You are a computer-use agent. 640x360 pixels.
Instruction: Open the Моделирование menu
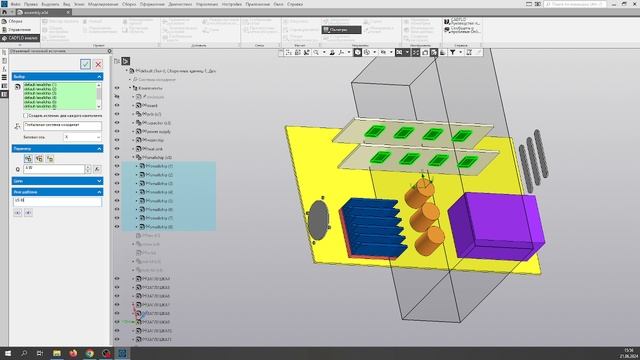click(x=103, y=4)
